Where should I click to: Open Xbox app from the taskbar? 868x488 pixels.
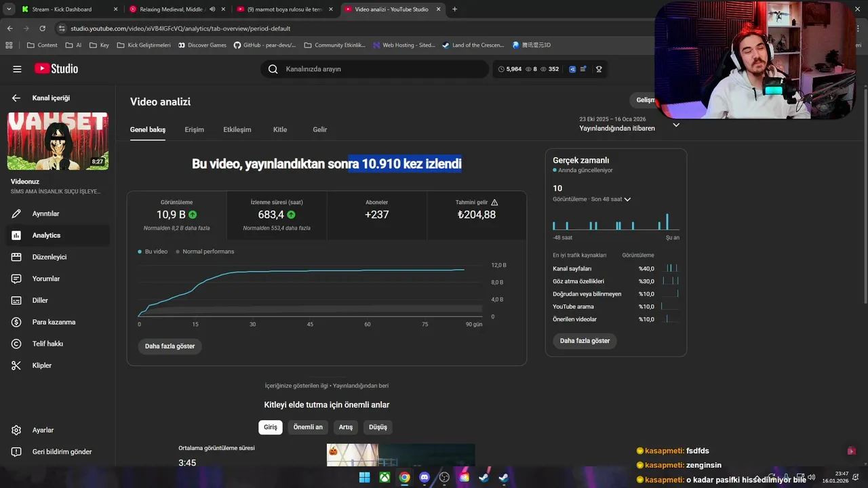(384, 477)
